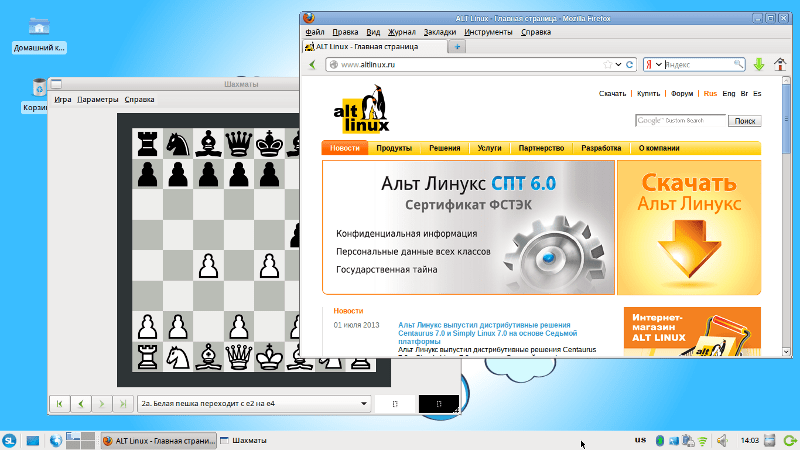Switch workspace using the taskbar pager
Viewport: 800px width, 450px height.
pyautogui.click(x=80, y=440)
